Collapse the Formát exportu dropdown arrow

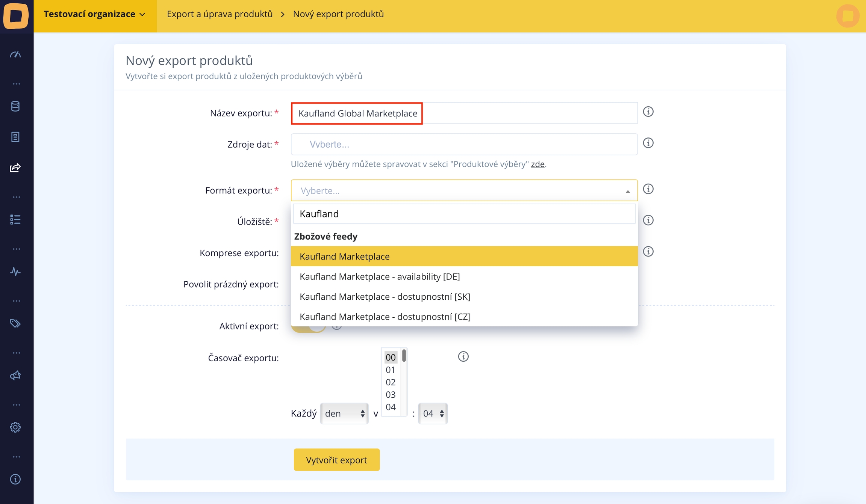coord(627,191)
